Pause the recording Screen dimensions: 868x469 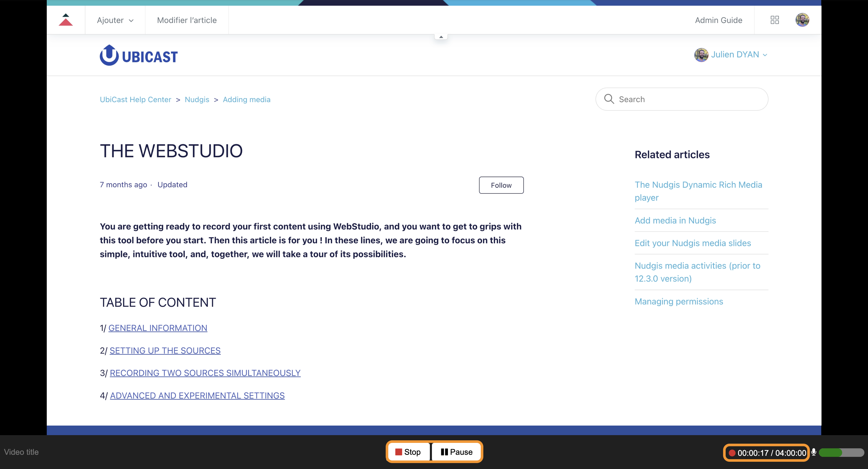coord(456,452)
